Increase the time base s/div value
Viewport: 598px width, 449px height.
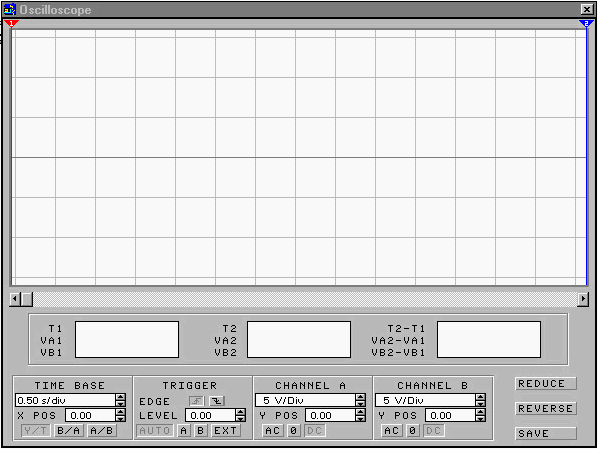[121, 397]
